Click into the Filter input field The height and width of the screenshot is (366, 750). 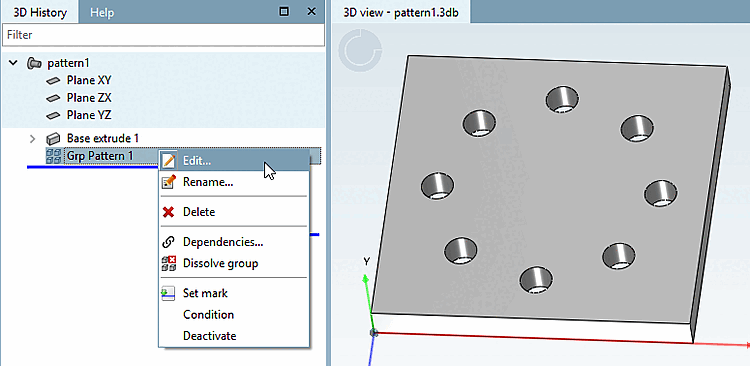pos(163,35)
